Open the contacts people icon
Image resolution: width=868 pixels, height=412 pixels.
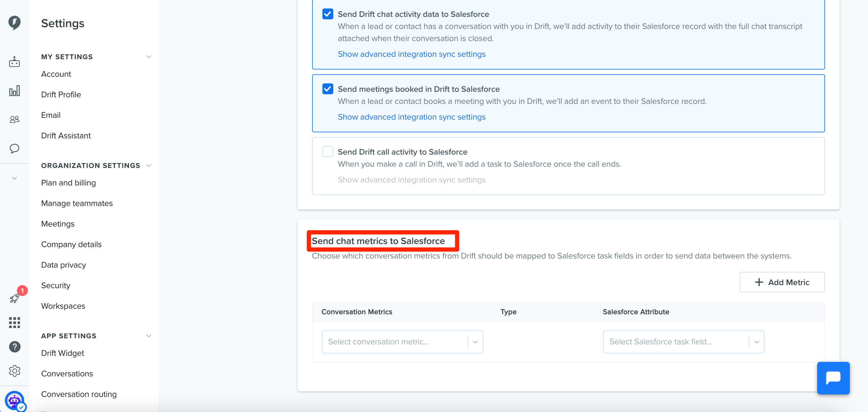pos(14,119)
